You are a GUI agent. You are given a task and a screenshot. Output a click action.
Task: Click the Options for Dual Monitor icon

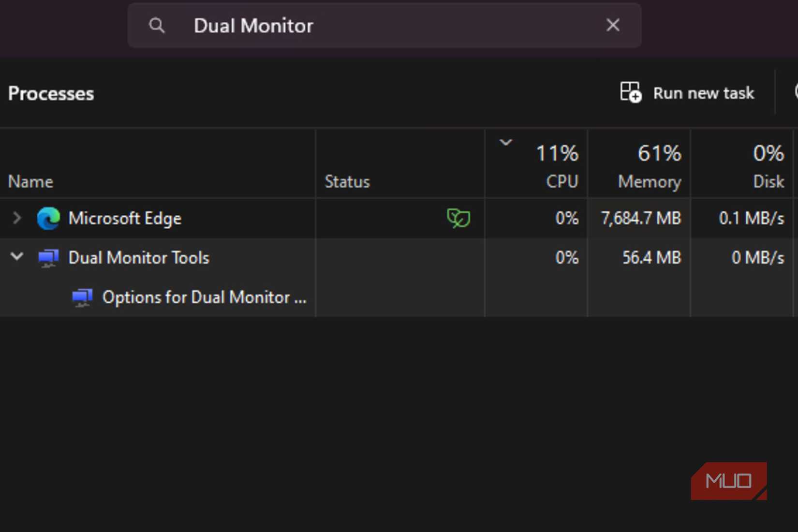[x=82, y=297]
